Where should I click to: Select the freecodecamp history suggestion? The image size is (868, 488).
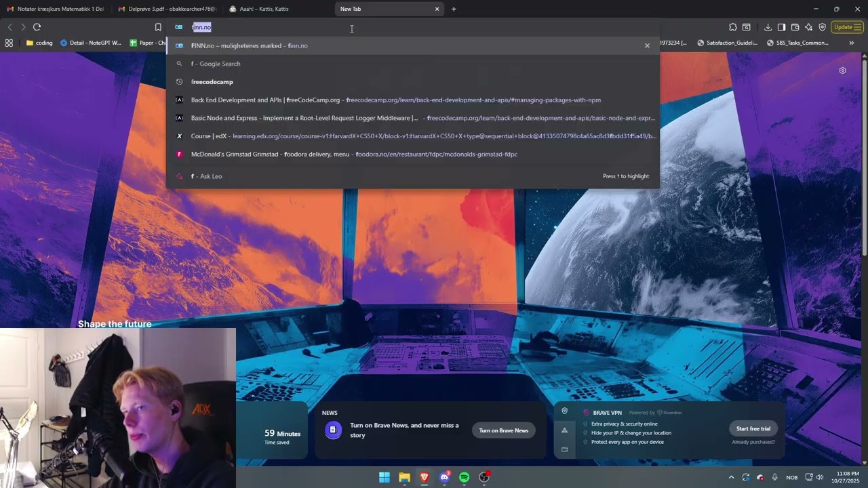[x=412, y=82]
